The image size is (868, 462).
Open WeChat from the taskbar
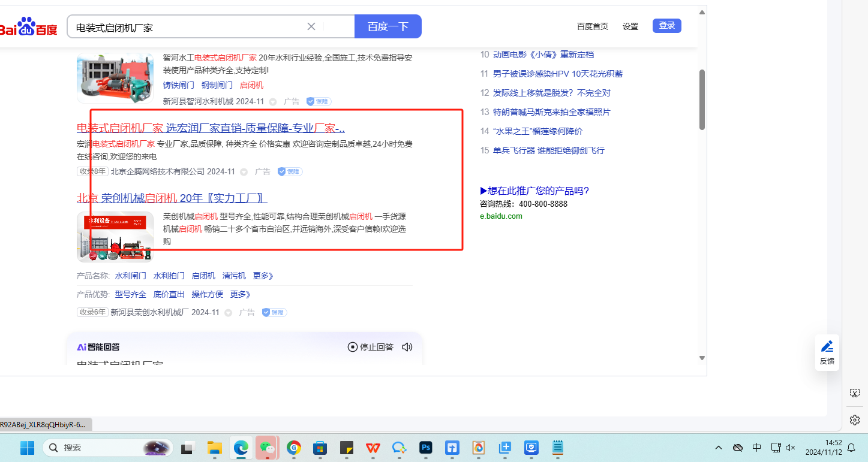(x=266, y=447)
